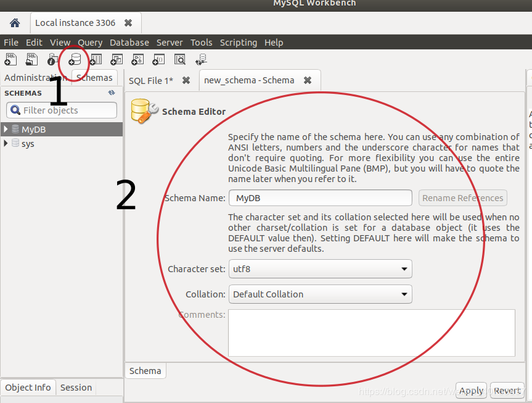Switch to the SQL File 1 tab
Viewport: 532px width, 403px height.
150,80
